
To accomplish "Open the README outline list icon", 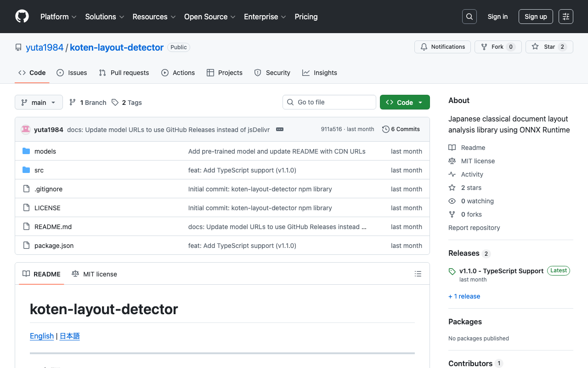I will tap(418, 274).
